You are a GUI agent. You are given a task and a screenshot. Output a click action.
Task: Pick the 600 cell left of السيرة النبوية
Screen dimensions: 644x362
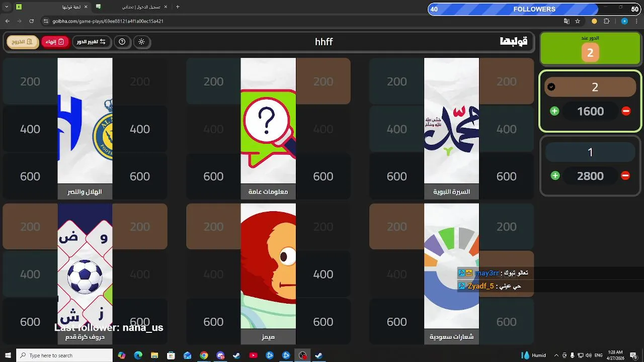click(396, 176)
